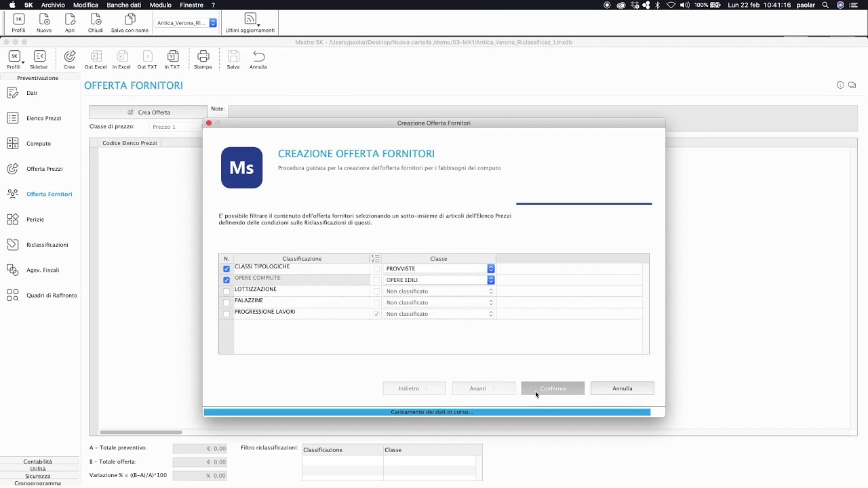Open Riclassificazioni in sidebar

coord(47,245)
